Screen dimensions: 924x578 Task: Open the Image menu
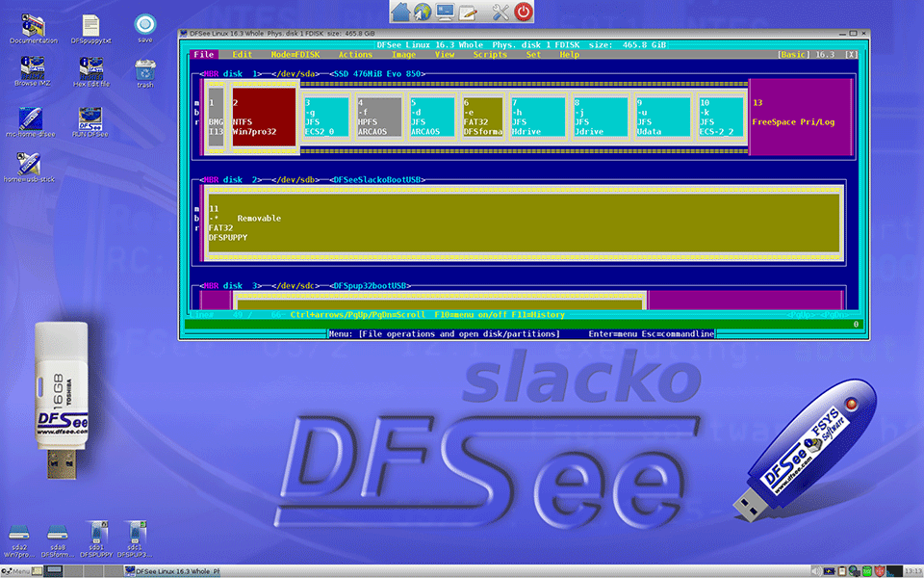pyautogui.click(x=403, y=54)
